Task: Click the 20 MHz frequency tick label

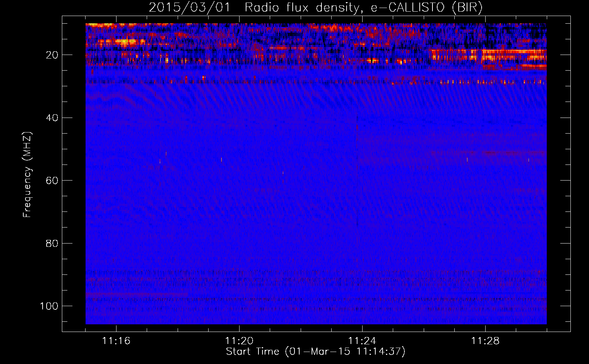Action: pos(52,55)
